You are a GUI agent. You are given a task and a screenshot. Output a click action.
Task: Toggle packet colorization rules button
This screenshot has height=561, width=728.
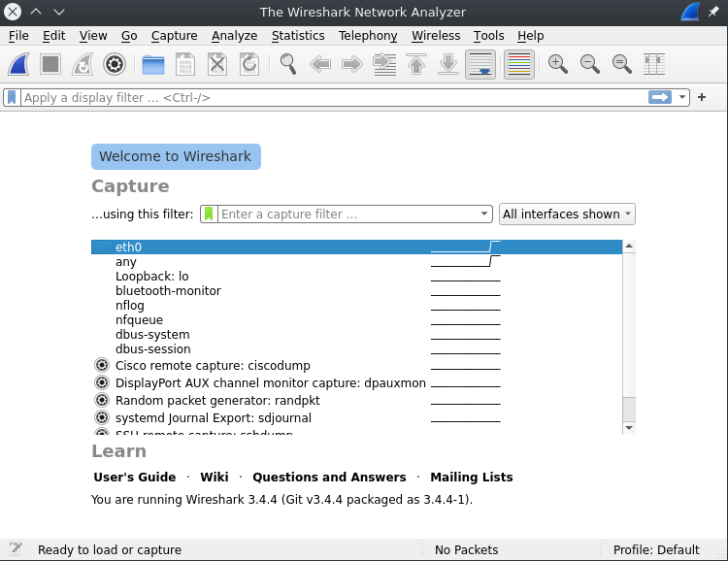(519, 64)
